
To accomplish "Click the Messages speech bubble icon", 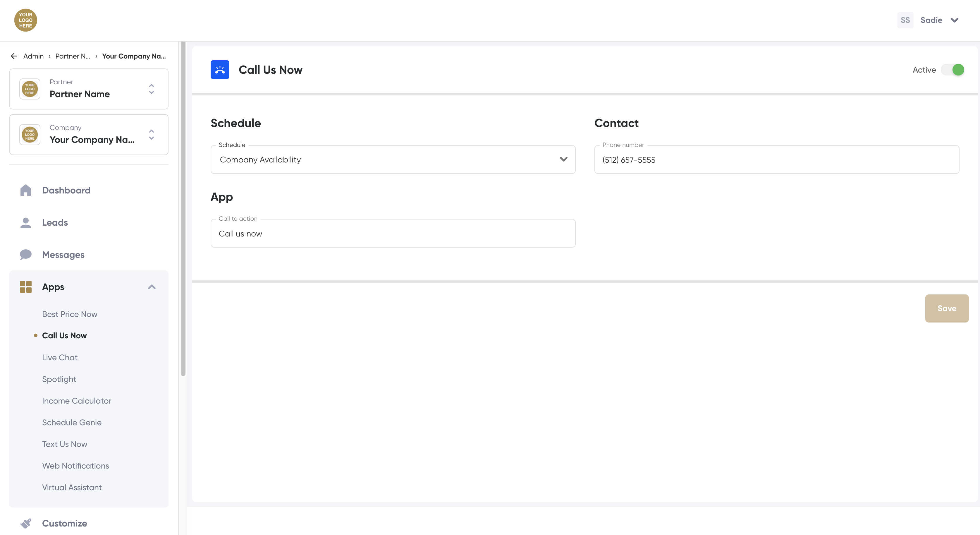I will pos(25,255).
